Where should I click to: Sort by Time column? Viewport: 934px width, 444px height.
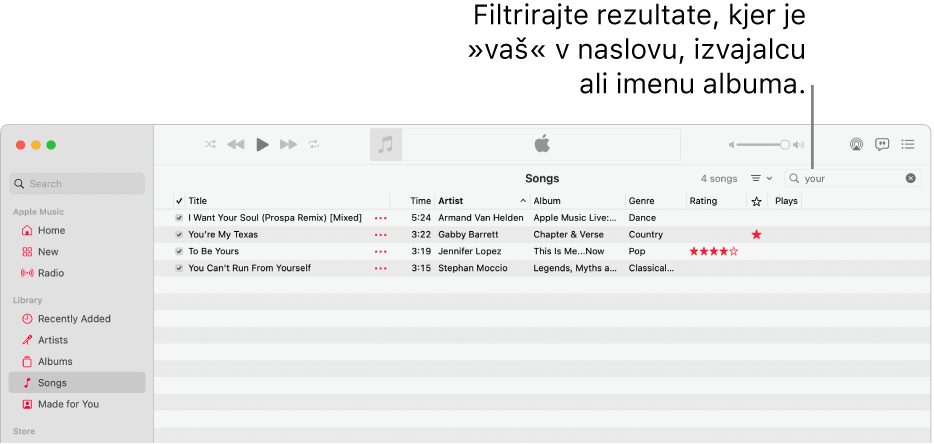tap(421, 201)
